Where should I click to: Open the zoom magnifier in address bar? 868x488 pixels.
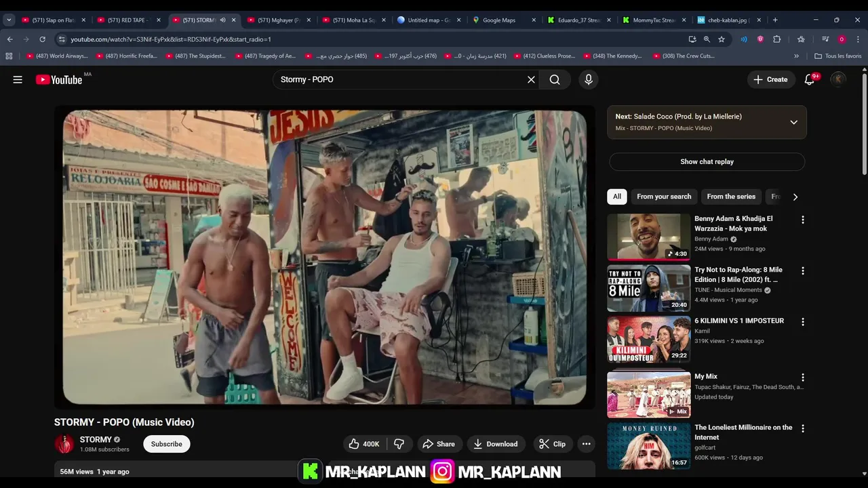click(x=707, y=39)
